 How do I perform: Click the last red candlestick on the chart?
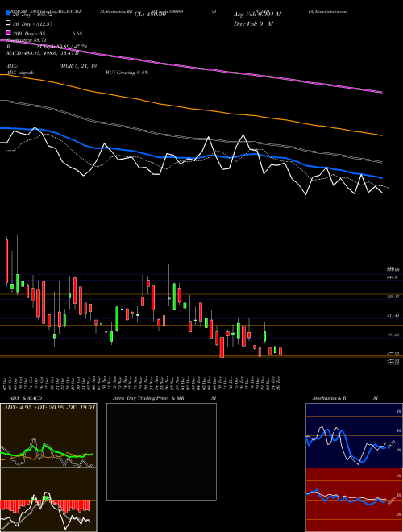point(280,351)
